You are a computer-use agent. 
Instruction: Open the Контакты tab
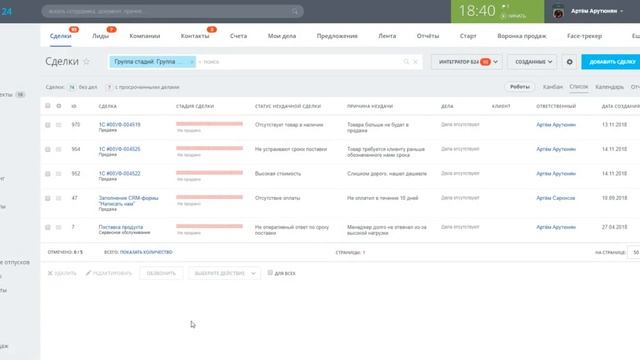[x=195, y=36]
